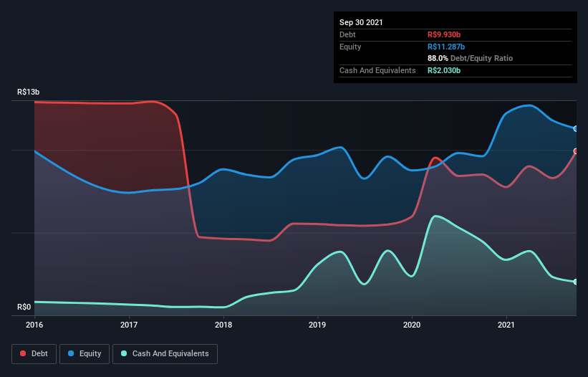588x377 pixels.
Task: Click the 2018 x-axis label
Action: point(223,325)
